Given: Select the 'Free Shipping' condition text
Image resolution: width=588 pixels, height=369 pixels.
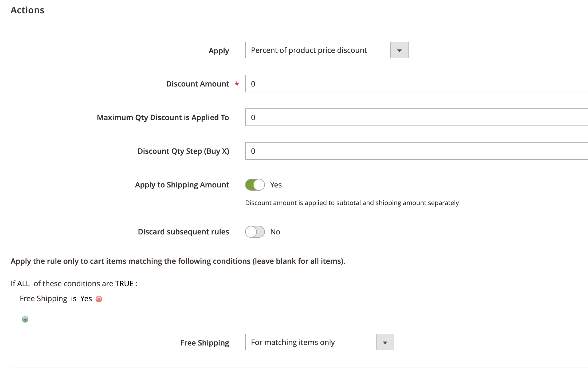Looking at the screenshot, I should [x=43, y=299].
